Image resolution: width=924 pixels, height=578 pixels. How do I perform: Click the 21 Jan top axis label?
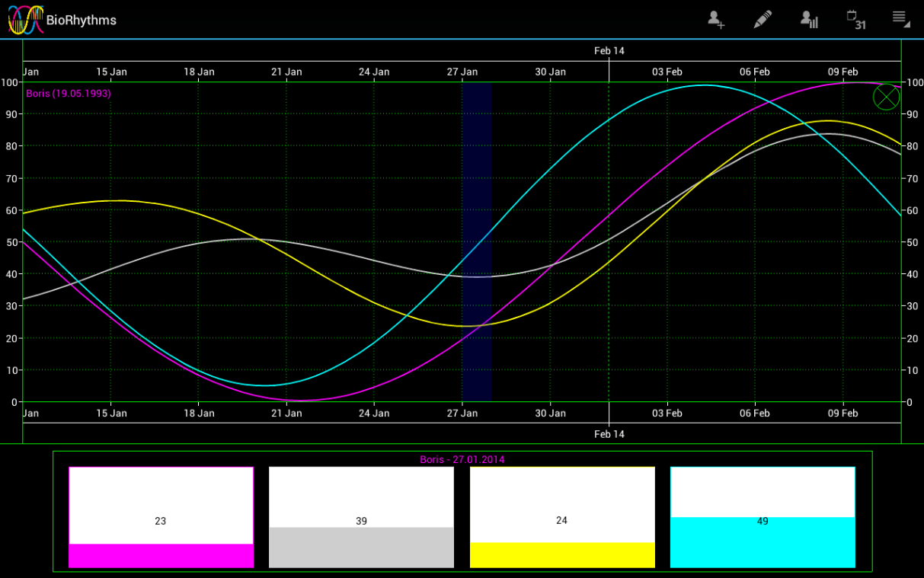(286, 72)
